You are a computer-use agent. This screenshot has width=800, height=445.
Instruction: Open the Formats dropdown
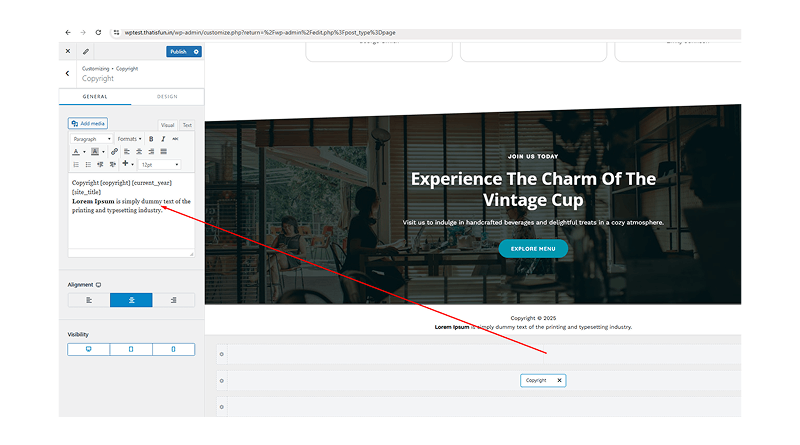129,139
